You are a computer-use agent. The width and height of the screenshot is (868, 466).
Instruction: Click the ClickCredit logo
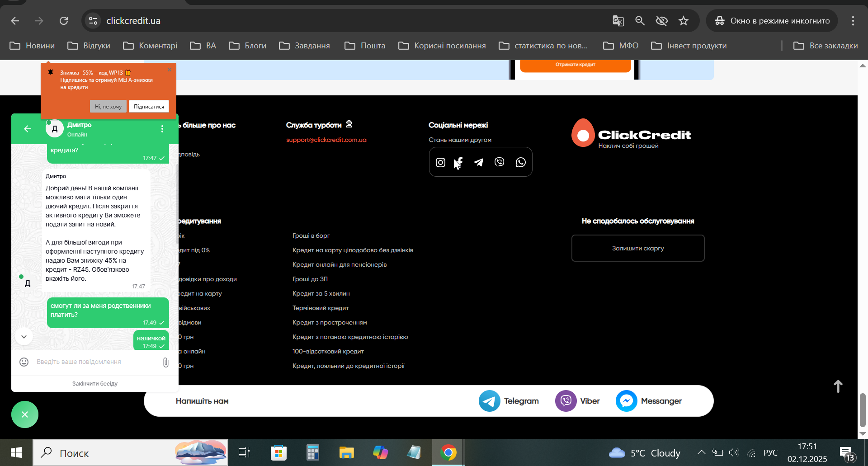(631, 133)
